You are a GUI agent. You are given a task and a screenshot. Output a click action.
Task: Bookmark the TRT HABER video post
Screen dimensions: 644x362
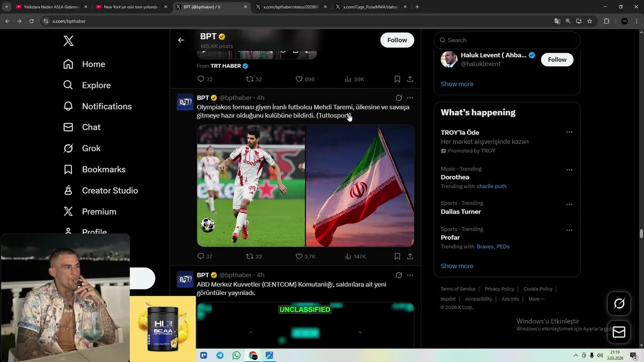[x=397, y=79]
